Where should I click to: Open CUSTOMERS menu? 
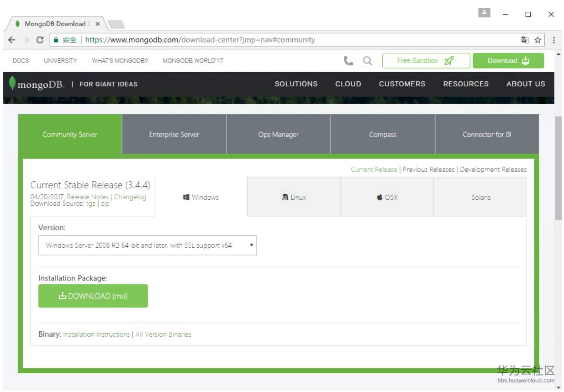(402, 84)
